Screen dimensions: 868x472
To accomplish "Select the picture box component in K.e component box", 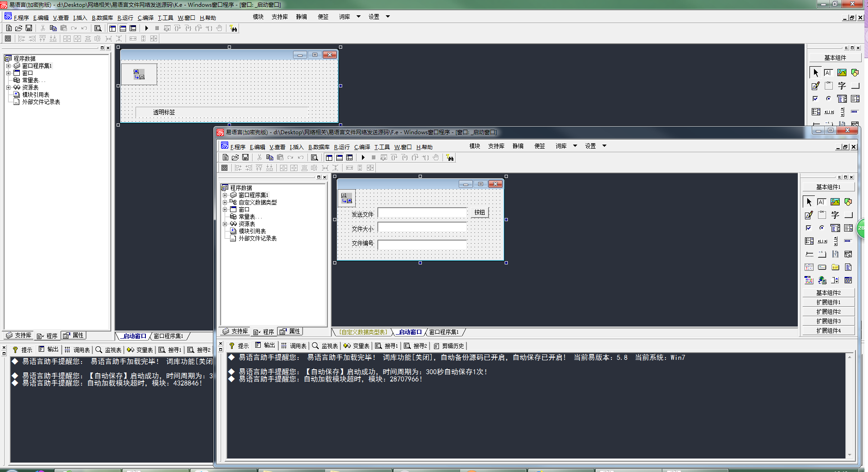I will (x=842, y=73).
